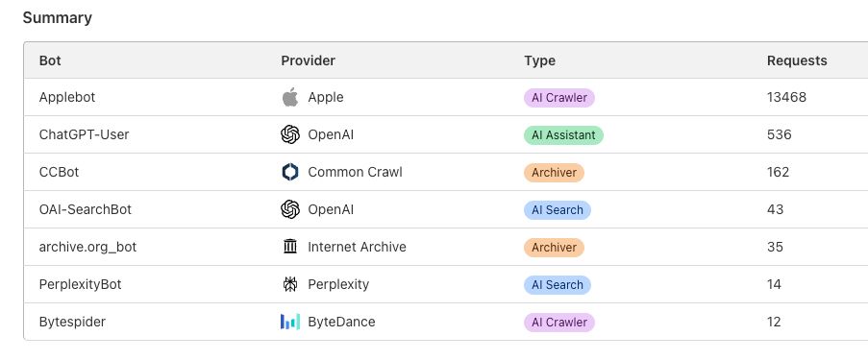Click the Archiver badge in CCBot row
This screenshot has width=868, height=360.
coord(554,173)
